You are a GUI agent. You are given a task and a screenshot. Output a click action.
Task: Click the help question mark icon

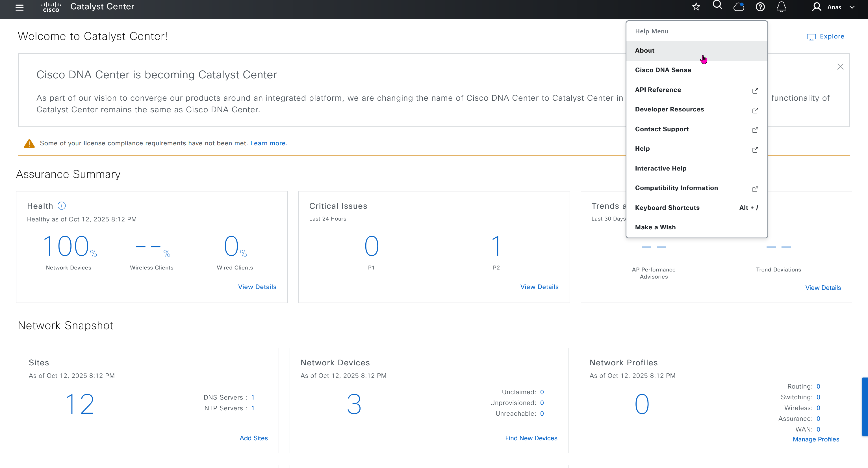click(760, 7)
